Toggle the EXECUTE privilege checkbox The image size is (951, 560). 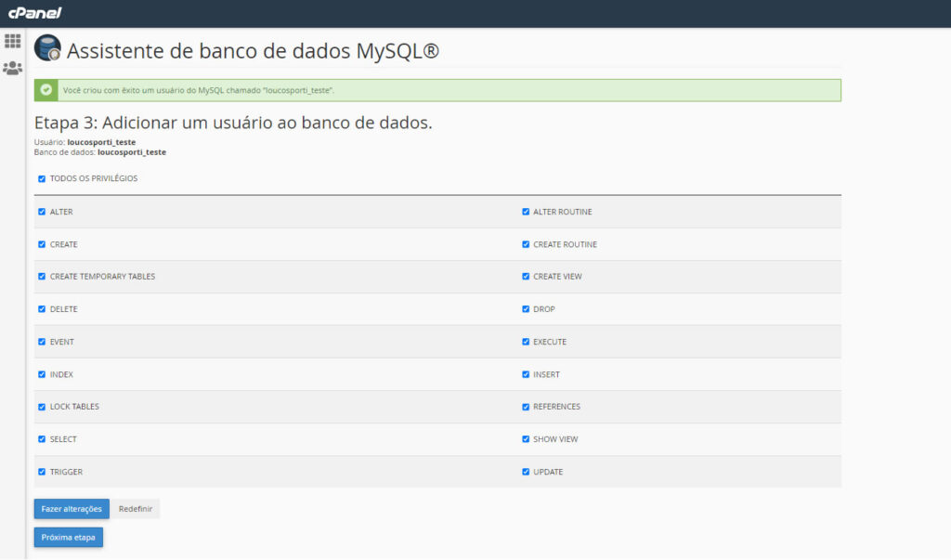point(526,342)
